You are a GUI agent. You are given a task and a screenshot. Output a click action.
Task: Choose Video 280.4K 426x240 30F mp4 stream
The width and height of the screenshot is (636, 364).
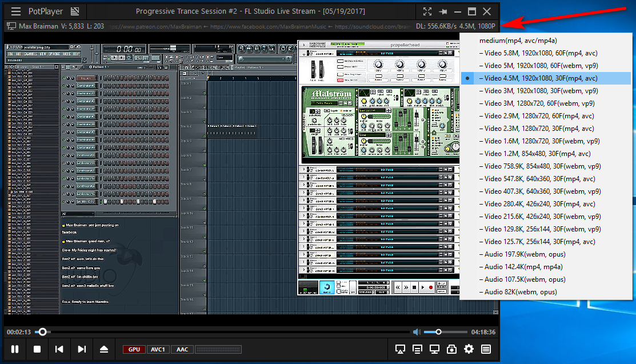[x=546, y=204]
